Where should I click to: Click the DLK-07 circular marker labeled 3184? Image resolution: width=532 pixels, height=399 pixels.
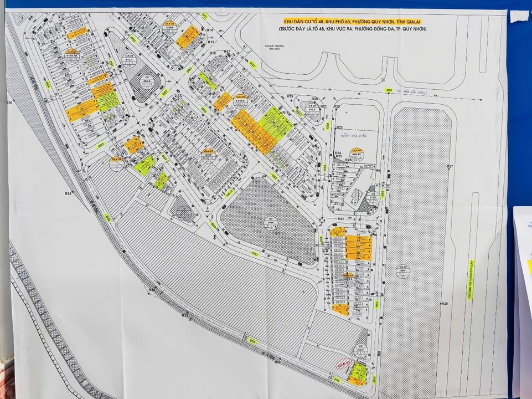click(208, 154)
